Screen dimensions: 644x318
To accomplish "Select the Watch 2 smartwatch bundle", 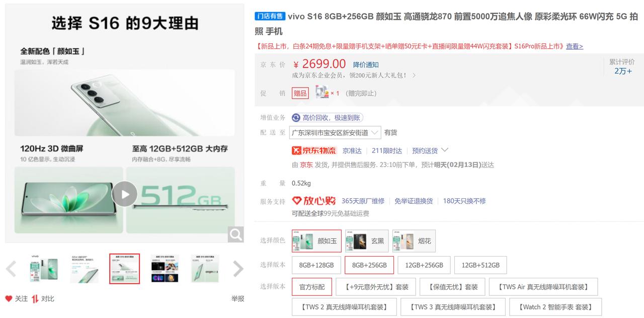I will 555,307.
